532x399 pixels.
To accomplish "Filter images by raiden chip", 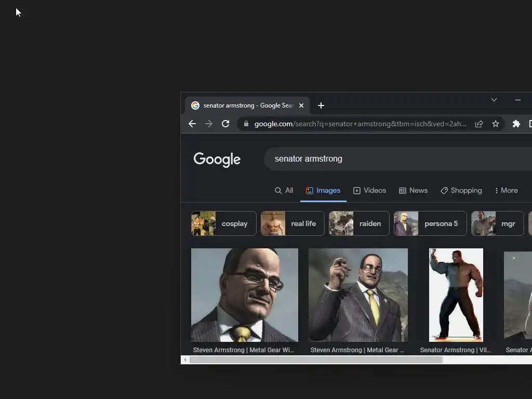I will click(359, 223).
